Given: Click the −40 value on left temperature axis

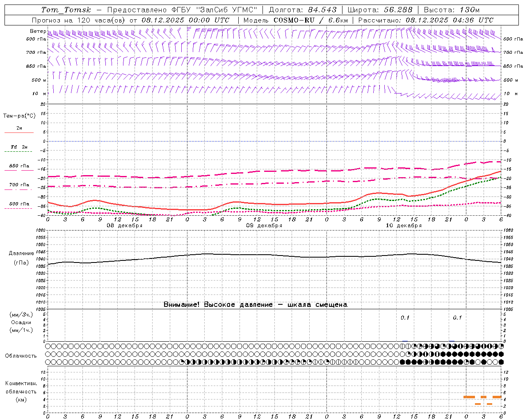Looking at the screenshot, I should 41,216.
